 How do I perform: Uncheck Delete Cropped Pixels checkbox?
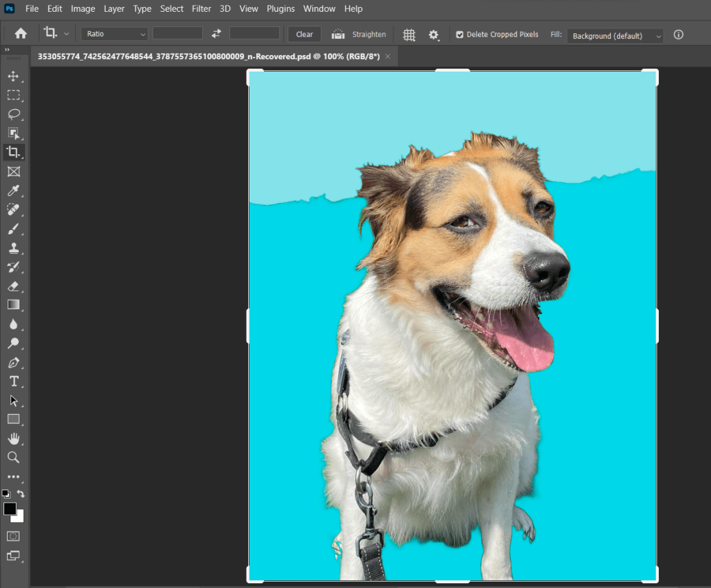[459, 34]
